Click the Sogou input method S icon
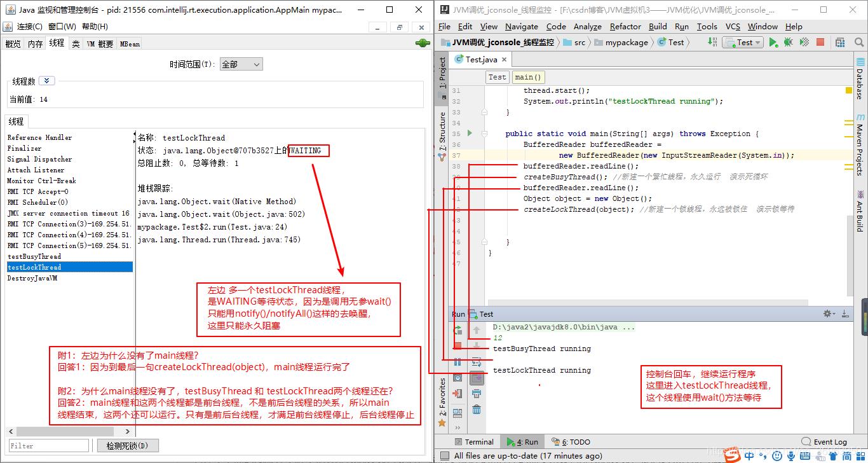This screenshot has height=463, width=868. coord(733,455)
